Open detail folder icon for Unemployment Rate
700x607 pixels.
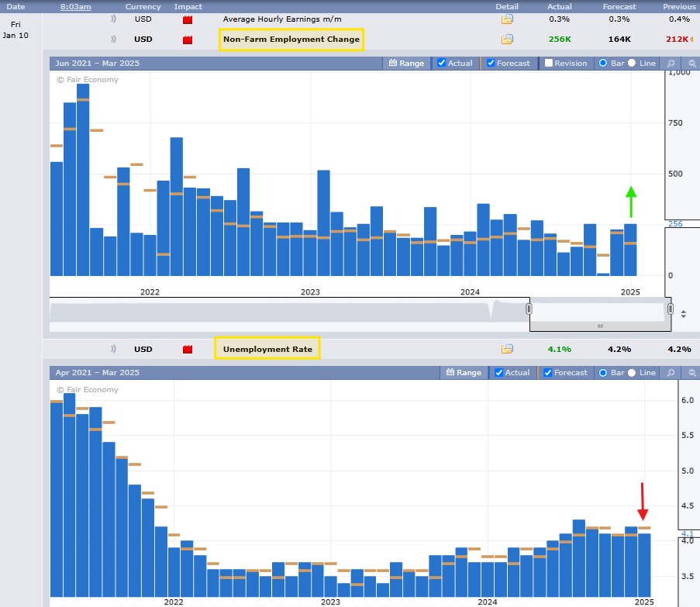click(507, 349)
